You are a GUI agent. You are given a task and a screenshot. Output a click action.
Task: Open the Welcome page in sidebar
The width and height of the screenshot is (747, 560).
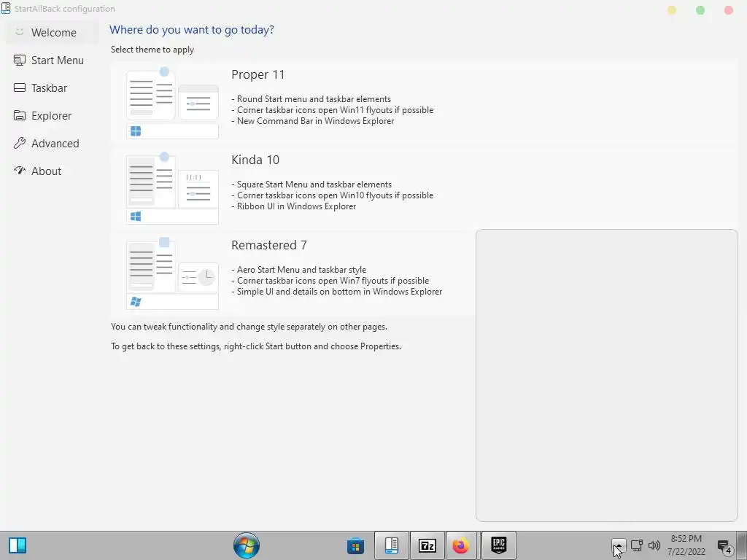(x=53, y=32)
